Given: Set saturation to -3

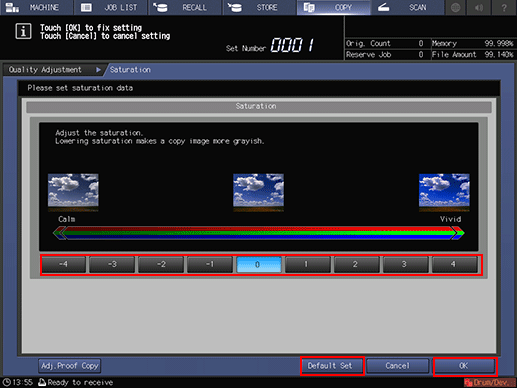Looking at the screenshot, I should [112, 264].
